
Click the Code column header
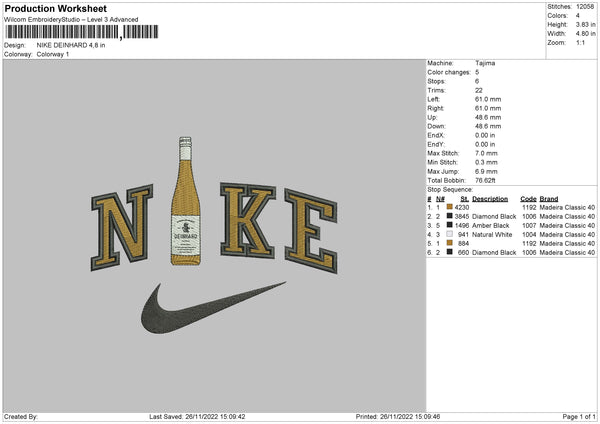(528, 199)
